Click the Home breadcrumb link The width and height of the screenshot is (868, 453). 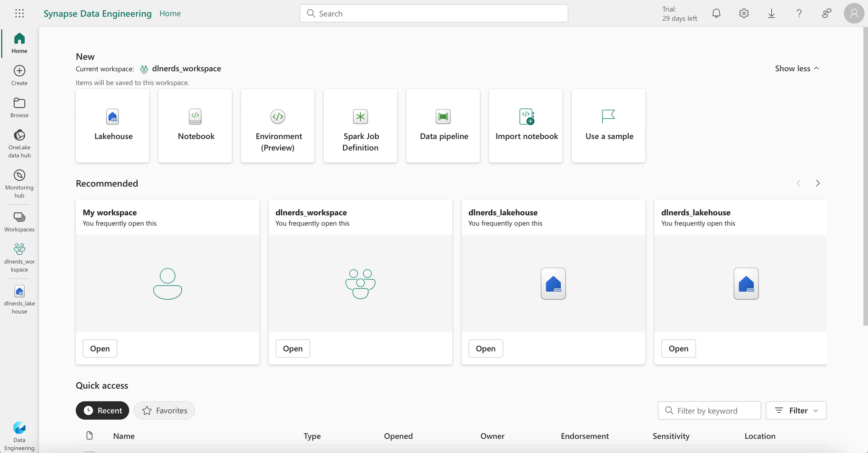pos(170,13)
